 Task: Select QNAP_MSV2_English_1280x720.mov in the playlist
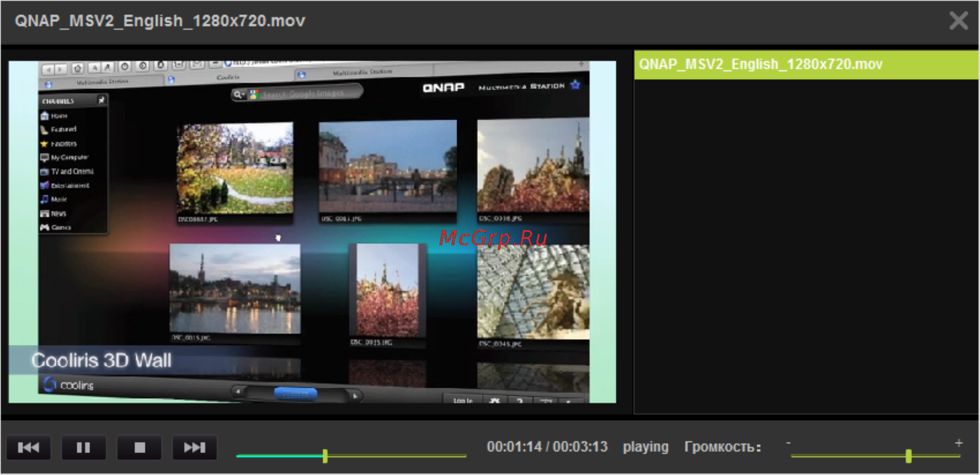pos(806,65)
